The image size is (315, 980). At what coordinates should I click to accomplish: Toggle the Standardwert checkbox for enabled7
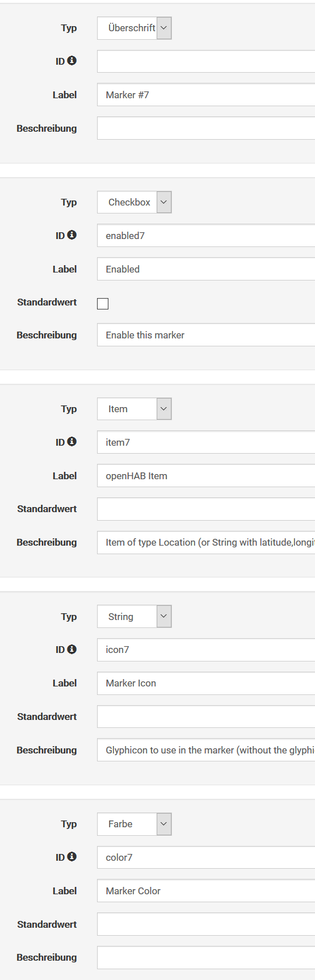103,304
